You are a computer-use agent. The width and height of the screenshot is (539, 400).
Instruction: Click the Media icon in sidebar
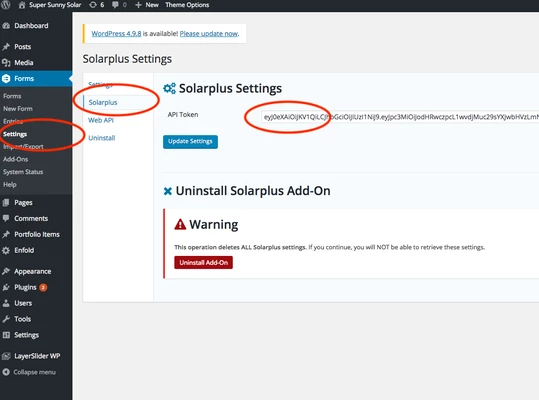6,63
